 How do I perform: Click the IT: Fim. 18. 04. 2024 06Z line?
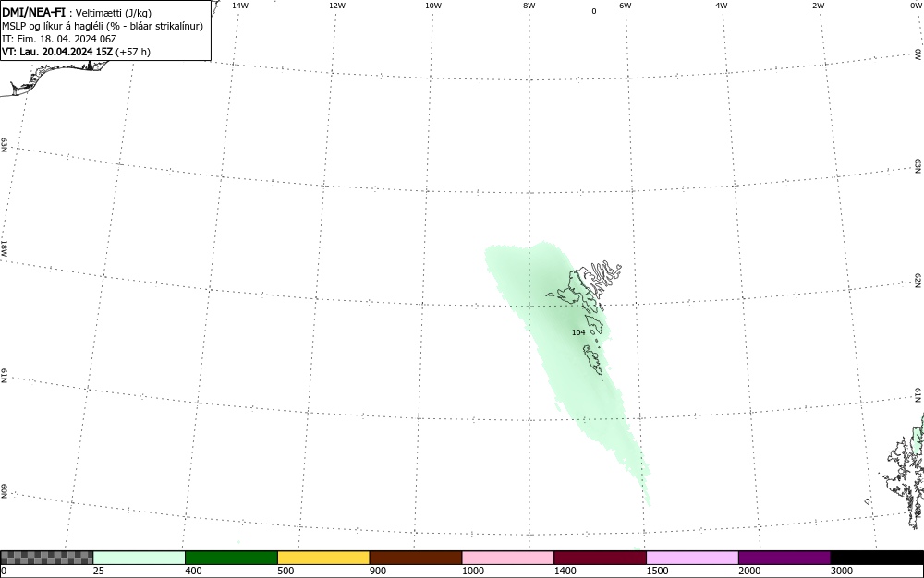[x=59, y=39]
